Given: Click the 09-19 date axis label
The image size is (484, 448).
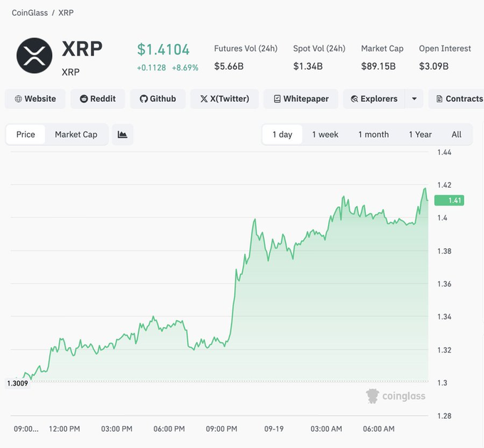Looking at the screenshot, I should coord(274,429).
